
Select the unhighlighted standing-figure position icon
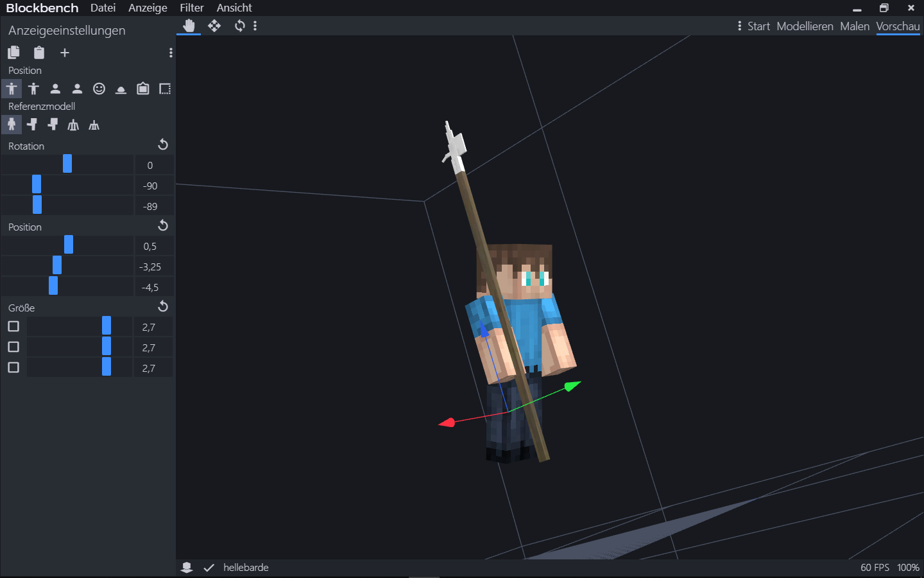[33, 89]
